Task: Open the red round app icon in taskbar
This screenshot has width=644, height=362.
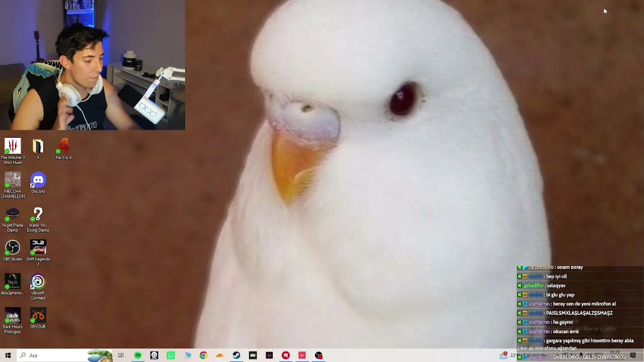Action: (x=286, y=355)
